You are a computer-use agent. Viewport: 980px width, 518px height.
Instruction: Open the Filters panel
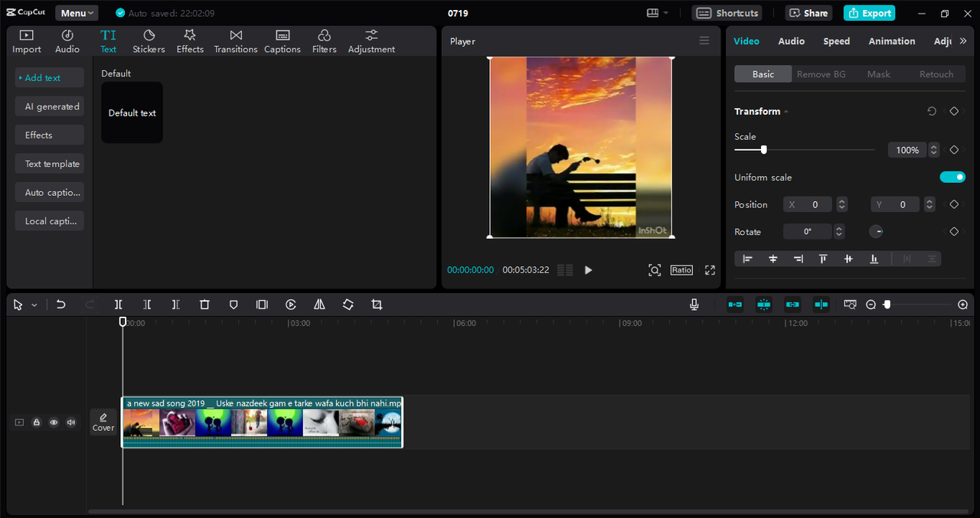(x=324, y=42)
